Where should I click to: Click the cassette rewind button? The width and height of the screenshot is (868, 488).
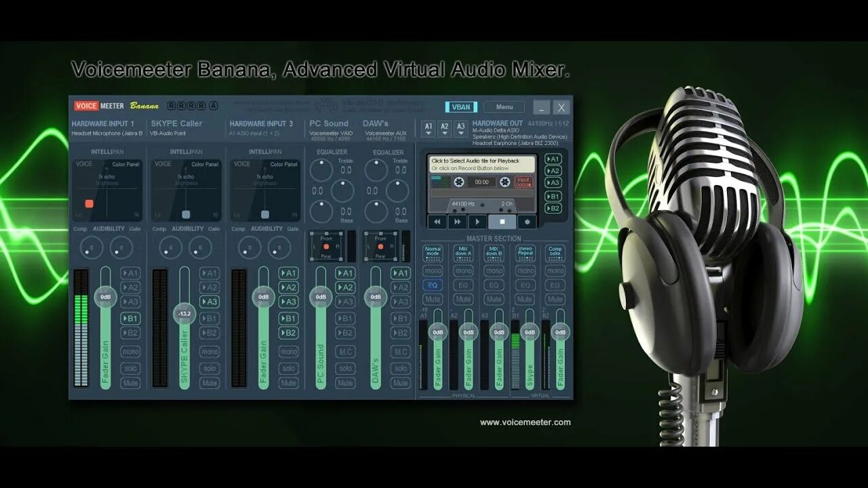coord(437,222)
